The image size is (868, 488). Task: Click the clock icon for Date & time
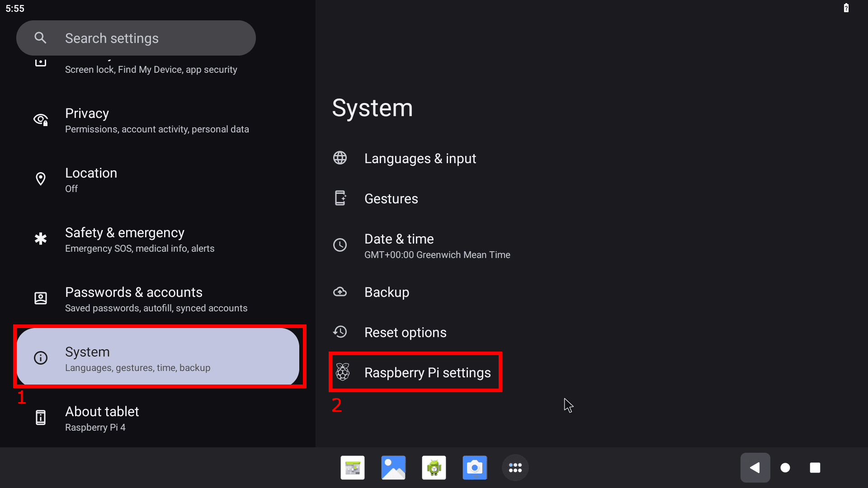click(340, 245)
